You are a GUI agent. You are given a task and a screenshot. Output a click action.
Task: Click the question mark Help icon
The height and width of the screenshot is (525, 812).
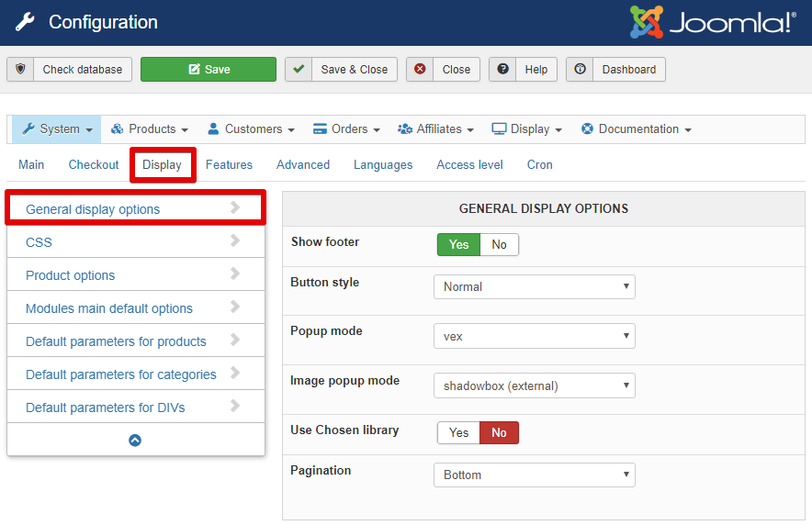point(502,69)
